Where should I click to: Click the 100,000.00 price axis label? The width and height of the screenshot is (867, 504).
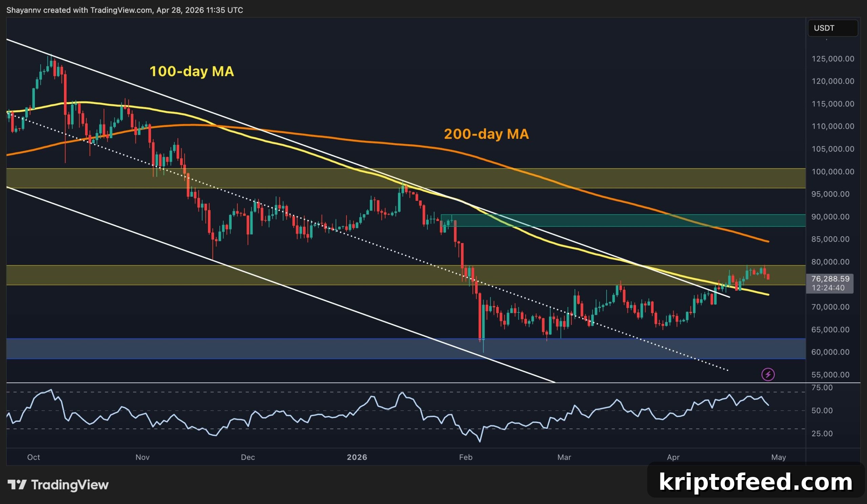(x=832, y=172)
